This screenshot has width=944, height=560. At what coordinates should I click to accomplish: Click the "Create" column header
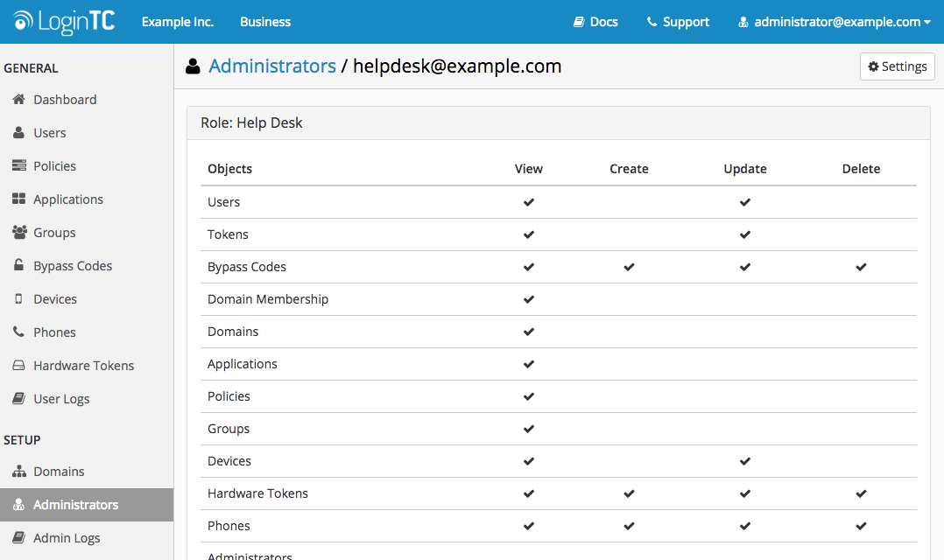629,169
